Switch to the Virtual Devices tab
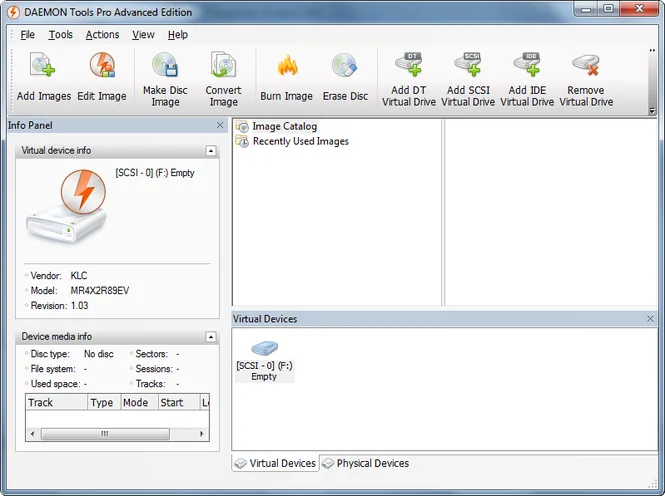 (275, 463)
